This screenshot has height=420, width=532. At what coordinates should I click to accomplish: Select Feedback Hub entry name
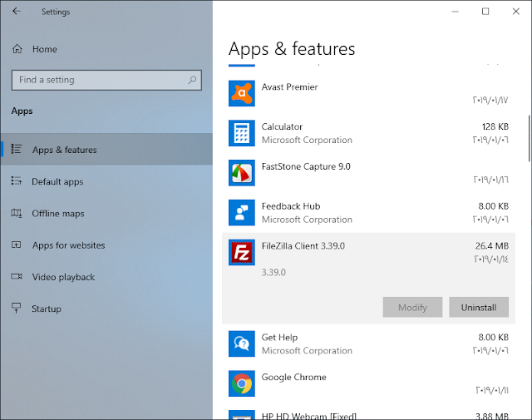(x=291, y=206)
